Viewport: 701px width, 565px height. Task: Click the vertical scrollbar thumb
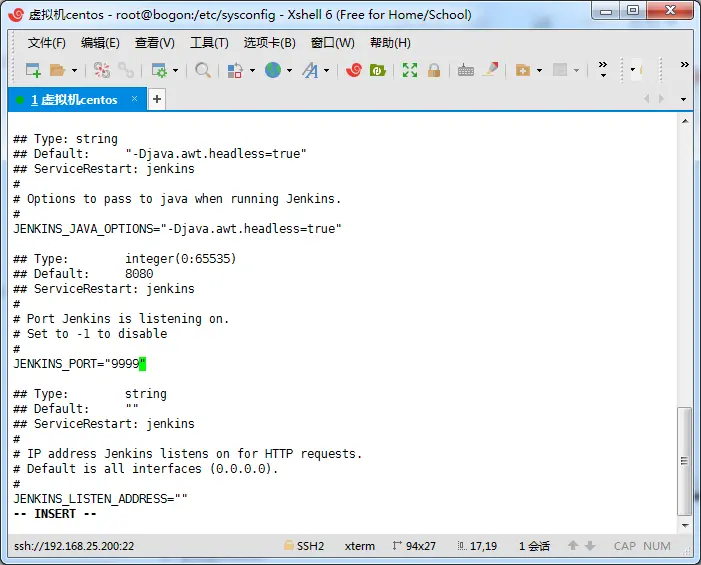coord(684,461)
